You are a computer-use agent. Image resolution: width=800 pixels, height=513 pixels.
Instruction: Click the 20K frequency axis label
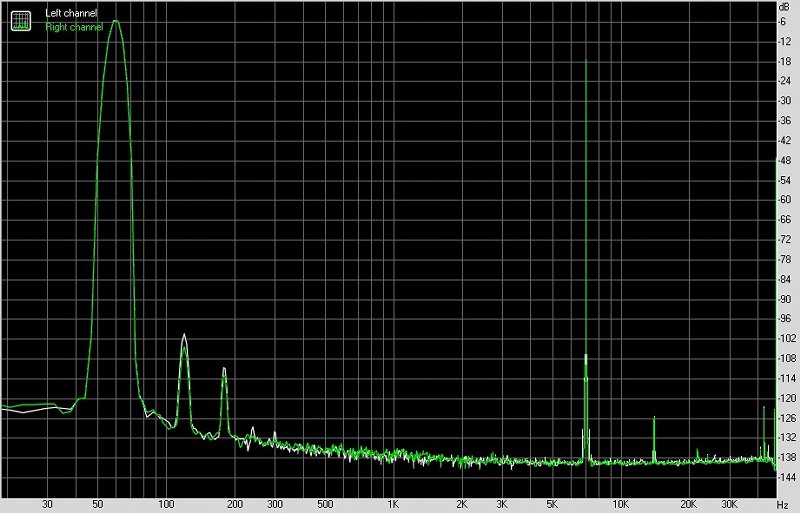(688, 505)
